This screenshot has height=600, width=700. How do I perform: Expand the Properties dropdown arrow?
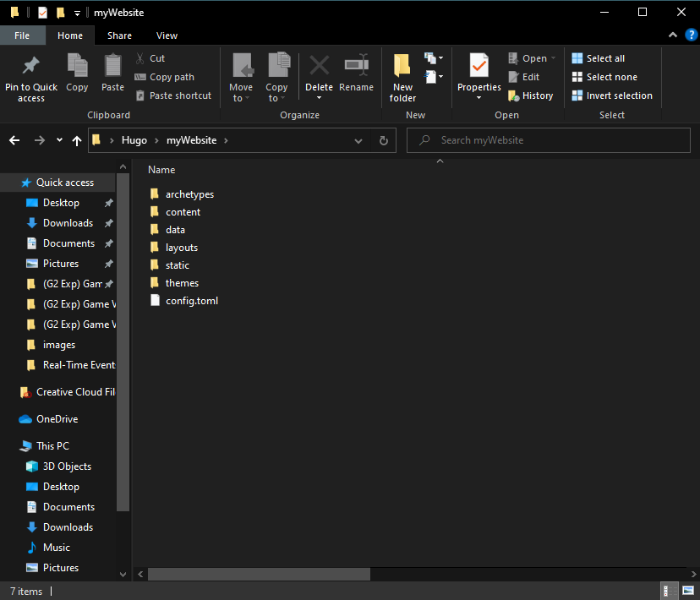coord(479,98)
